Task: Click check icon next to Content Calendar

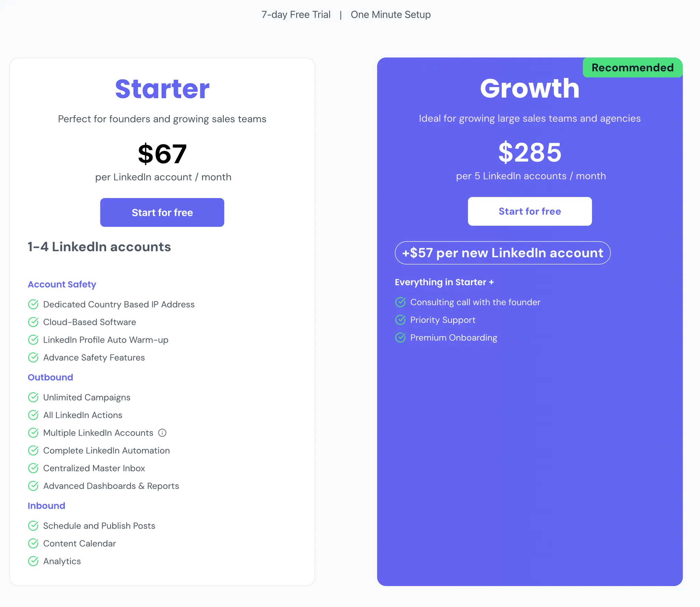Action: pos(33,543)
